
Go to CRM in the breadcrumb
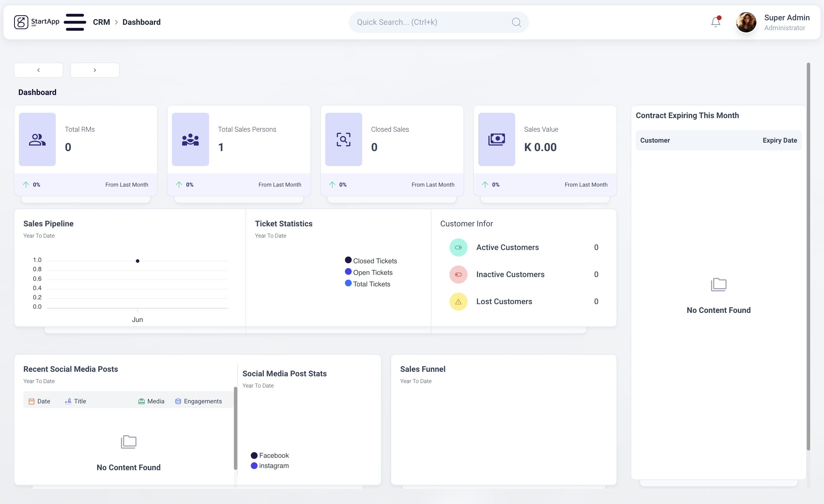click(x=101, y=22)
